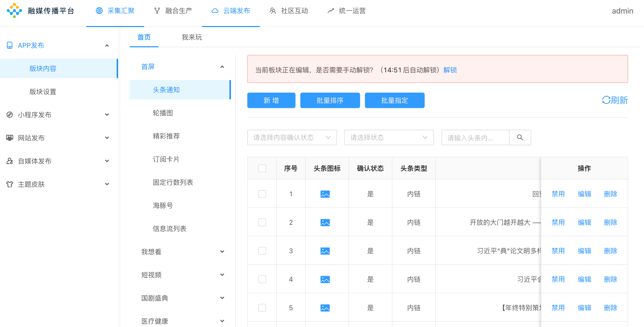Click the people icon beside 社区互动
Viewport: 644px width, 327px height.
(x=273, y=11)
